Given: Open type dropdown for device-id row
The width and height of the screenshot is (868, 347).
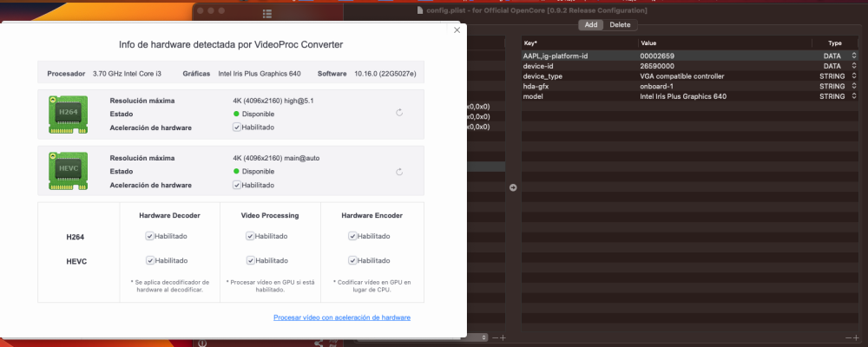Looking at the screenshot, I should click(x=854, y=66).
